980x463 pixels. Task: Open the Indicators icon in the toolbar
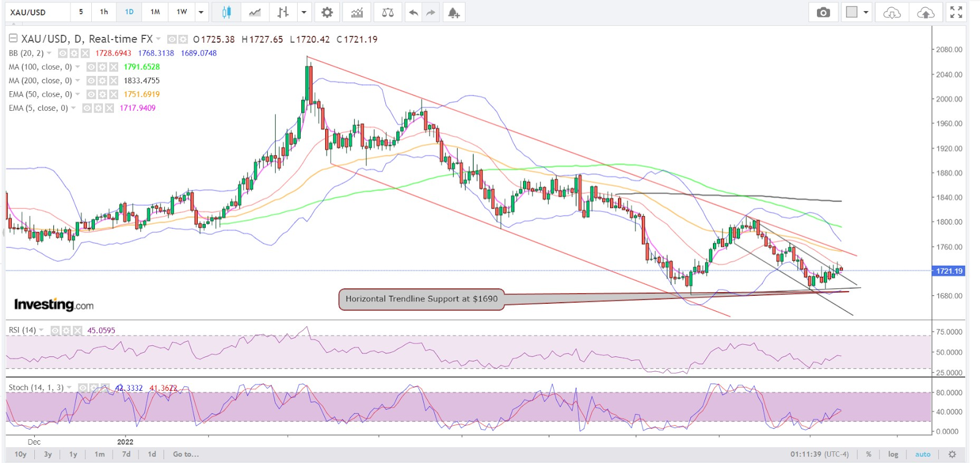click(x=357, y=12)
